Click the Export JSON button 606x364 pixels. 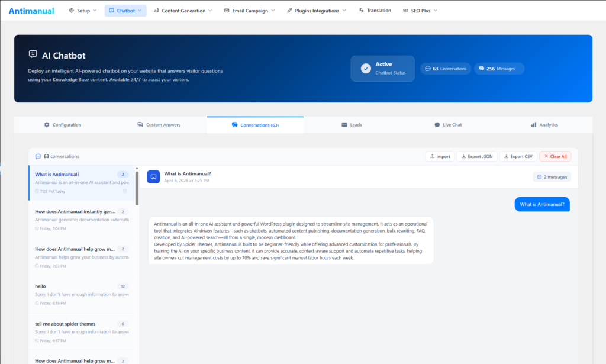(x=477, y=156)
